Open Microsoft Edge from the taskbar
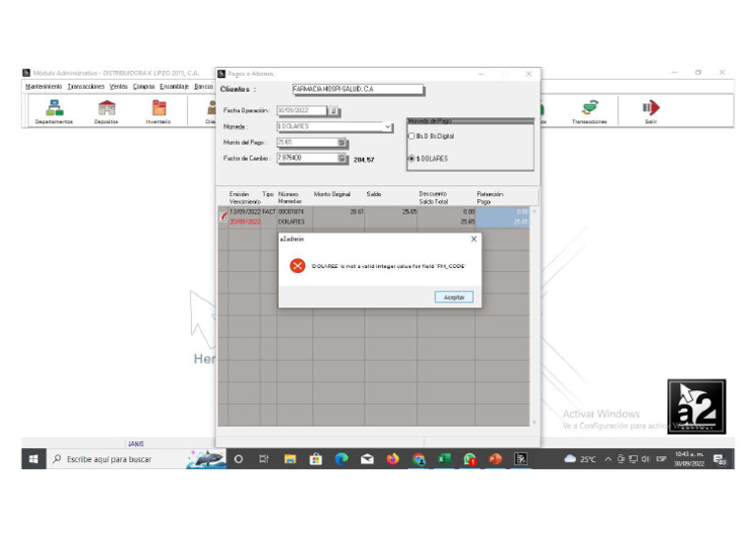The image size is (756, 535). tap(342, 459)
